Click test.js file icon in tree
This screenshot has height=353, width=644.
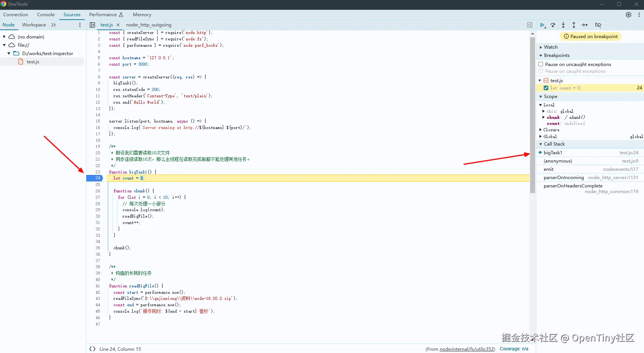click(21, 61)
